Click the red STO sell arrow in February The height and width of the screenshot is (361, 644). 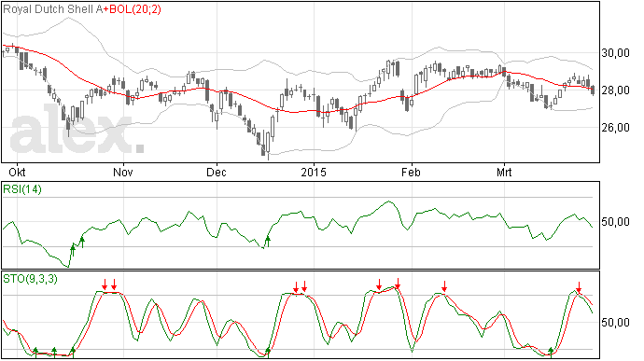(444, 286)
